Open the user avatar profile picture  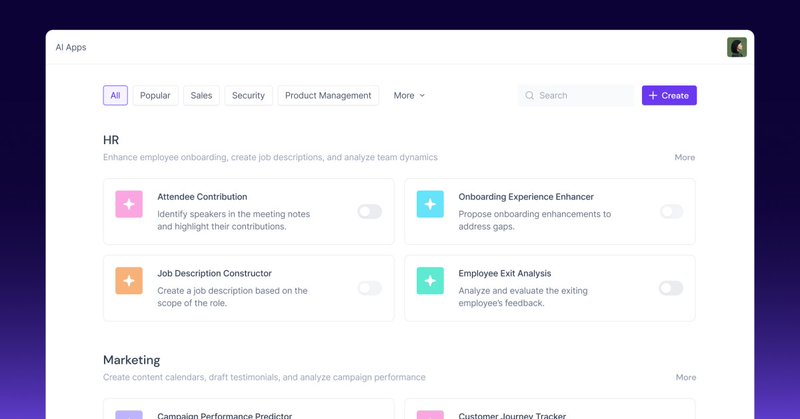click(x=737, y=47)
